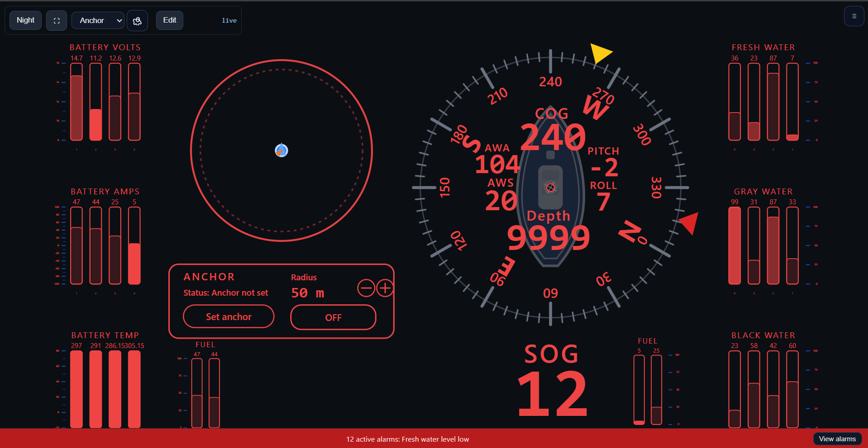Screen dimensions: 868x448
Task: Click the Depth 9999 readout
Action: 548,237
